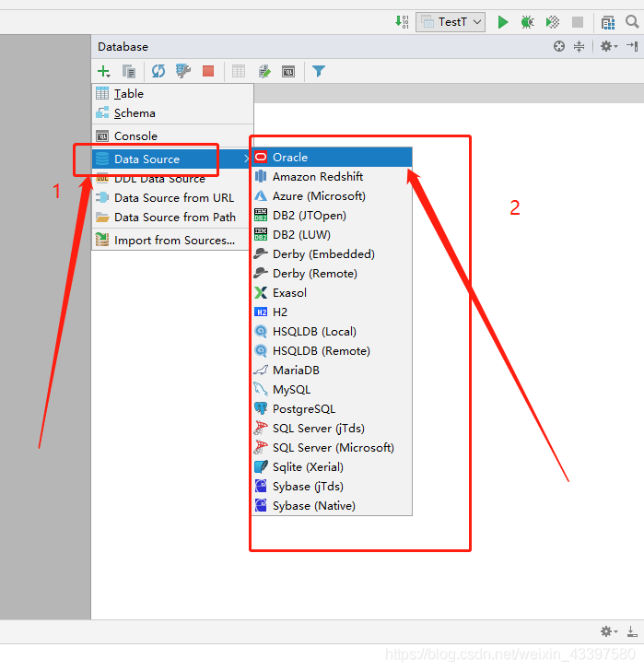The image size is (644, 671).
Task: Click the Database panel title
Action: click(123, 46)
